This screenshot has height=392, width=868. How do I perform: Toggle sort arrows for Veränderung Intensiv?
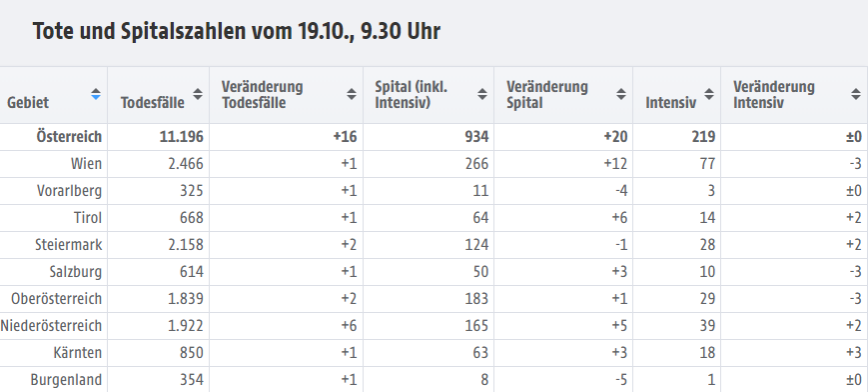click(856, 94)
